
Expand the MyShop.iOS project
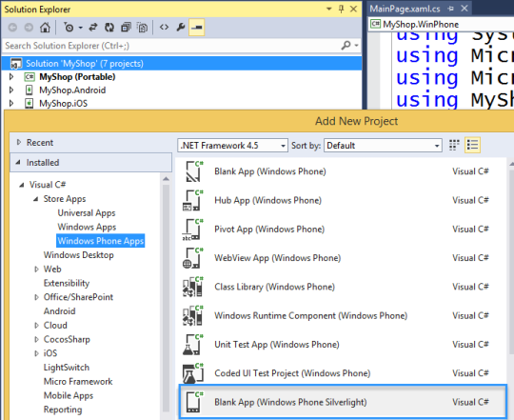point(11,103)
